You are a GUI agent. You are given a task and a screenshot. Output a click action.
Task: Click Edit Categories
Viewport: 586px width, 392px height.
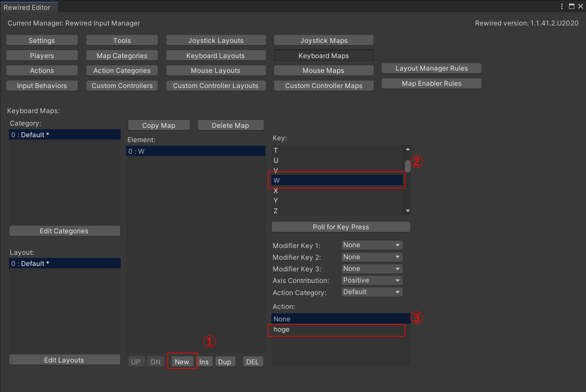(64, 231)
